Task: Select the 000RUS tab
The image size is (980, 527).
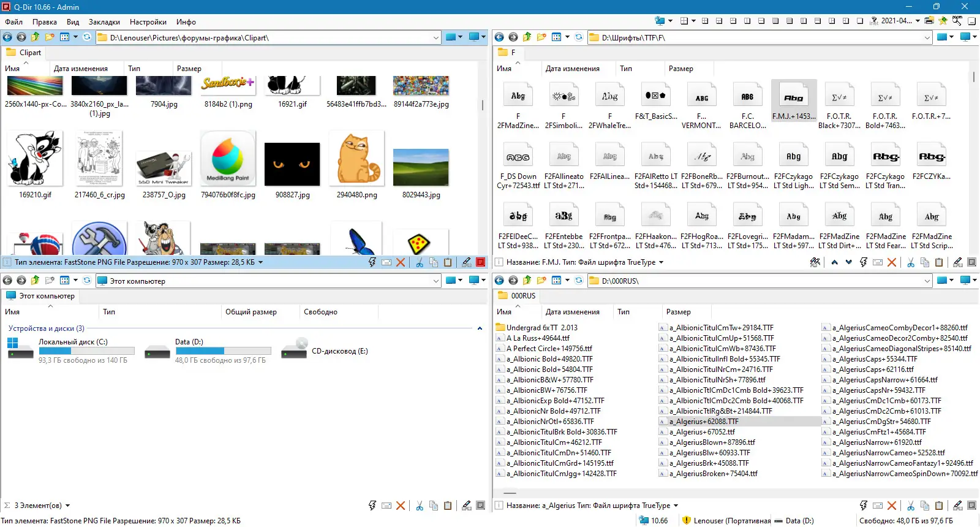Action: tap(517, 296)
